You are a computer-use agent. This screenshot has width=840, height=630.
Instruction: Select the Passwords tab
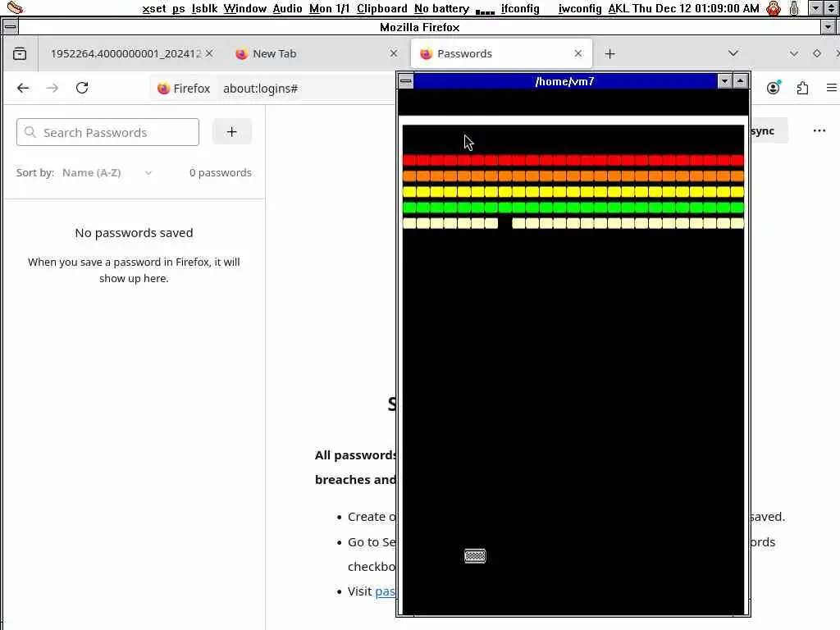501,53
